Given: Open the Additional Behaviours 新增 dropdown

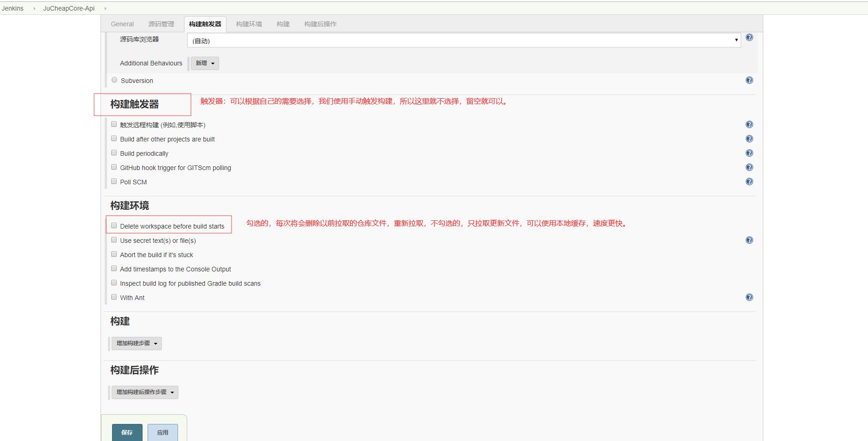Looking at the screenshot, I should click(205, 63).
